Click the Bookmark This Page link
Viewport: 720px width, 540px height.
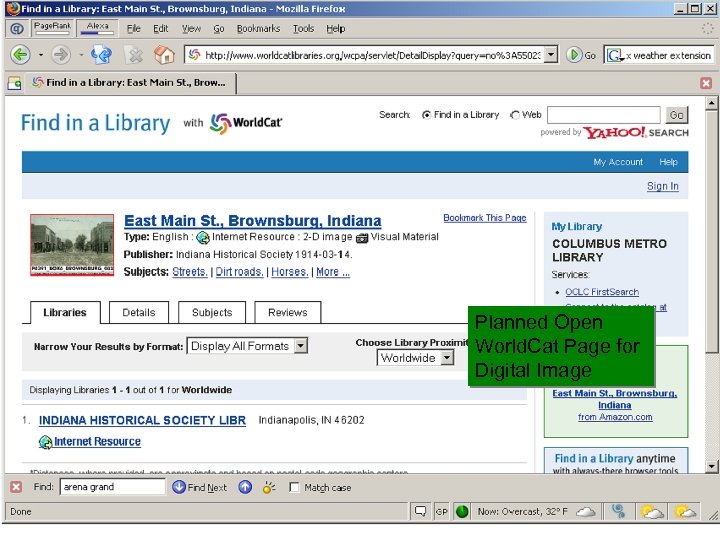pyautogui.click(x=485, y=218)
